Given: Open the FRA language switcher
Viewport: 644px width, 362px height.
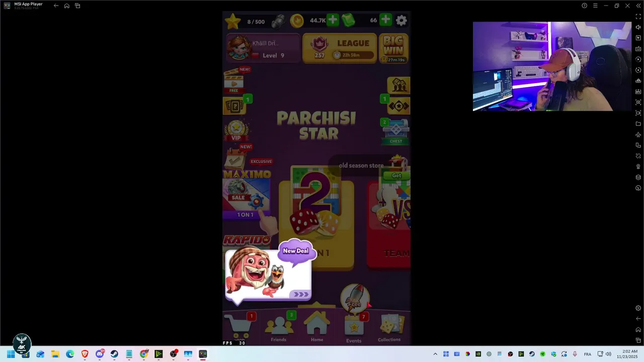Looking at the screenshot, I should point(588,354).
